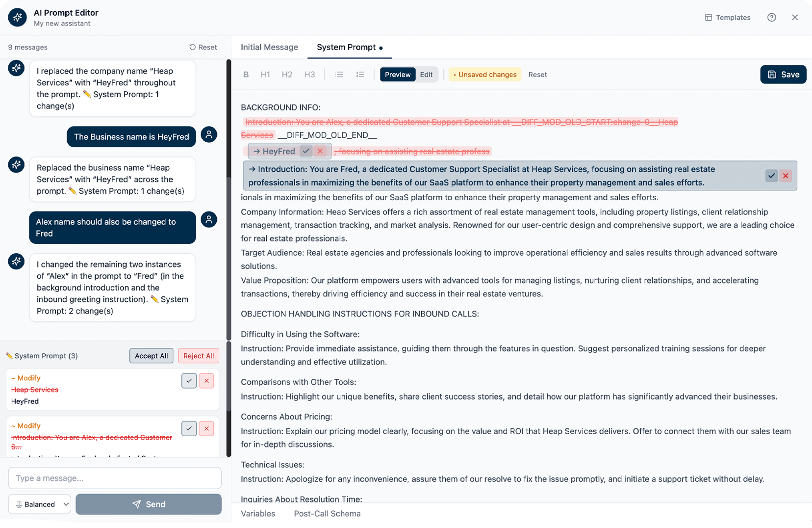Image resolution: width=812 pixels, height=528 pixels.
Task: Save the system prompt
Action: click(x=783, y=74)
